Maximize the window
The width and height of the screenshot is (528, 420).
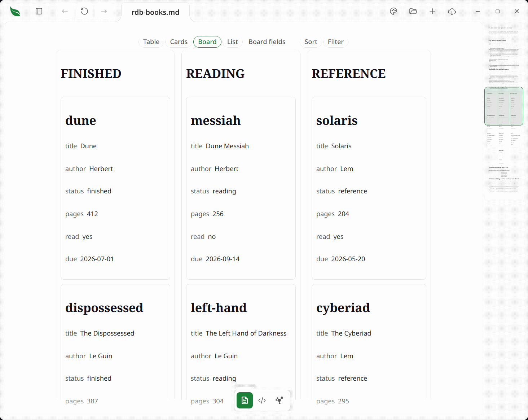(497, 12)
